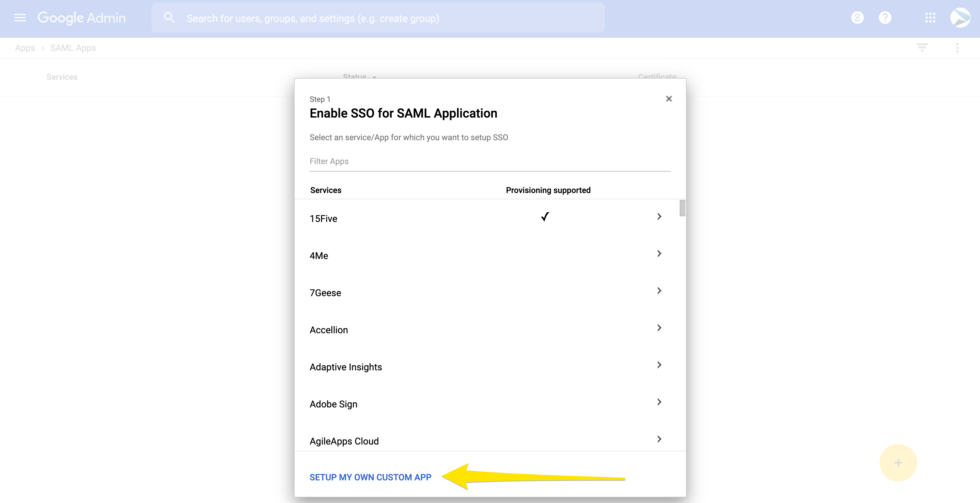Open the hourglass tasks icon
980x503 pixels.
point(857,18)
